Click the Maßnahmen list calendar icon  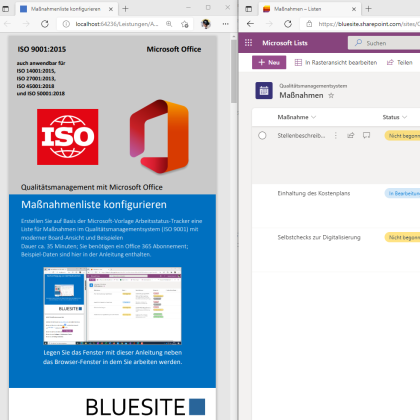pos(264,91)
